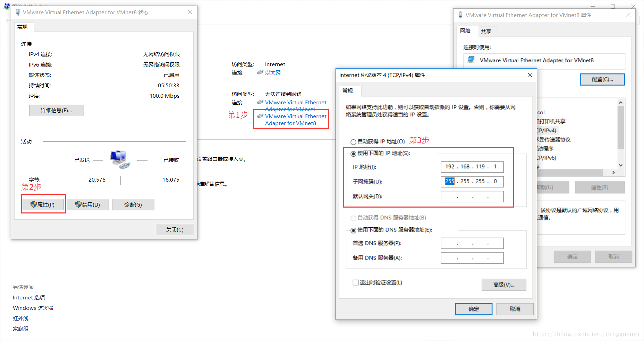Screen dimensions: 644x341
Task: Click 确定 in TCP/IPv4 属性 dialog
Action: (474, 309)
